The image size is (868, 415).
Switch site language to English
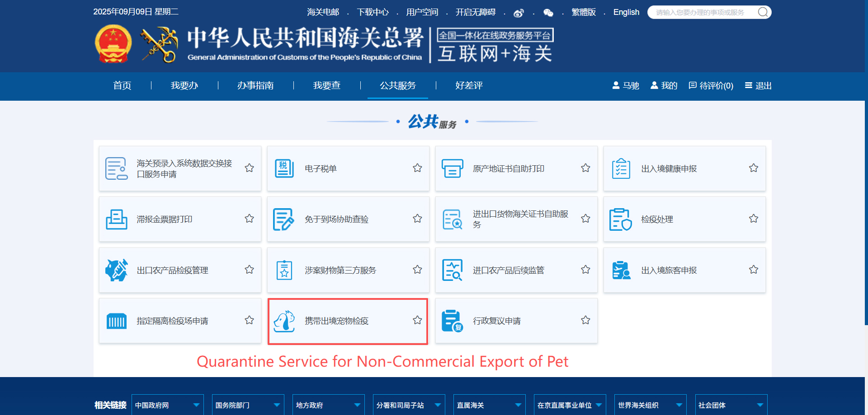(x=626, y=12)
